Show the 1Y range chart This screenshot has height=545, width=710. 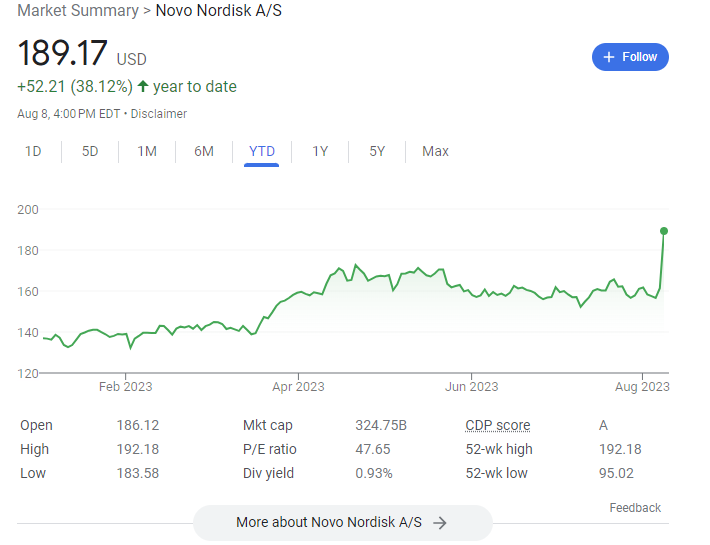point(320,151)
